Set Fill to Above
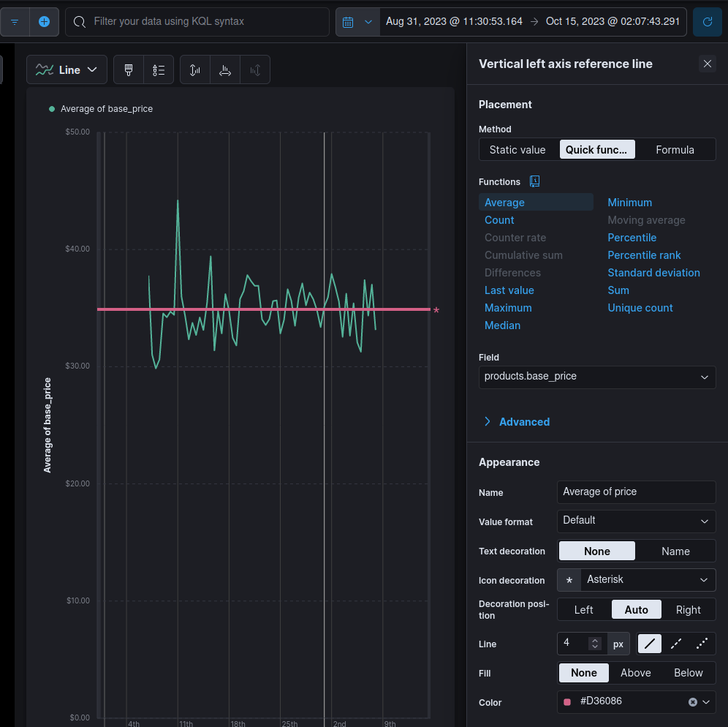The width and height of the screenshot is (728, 727). (x=635, y=673)
